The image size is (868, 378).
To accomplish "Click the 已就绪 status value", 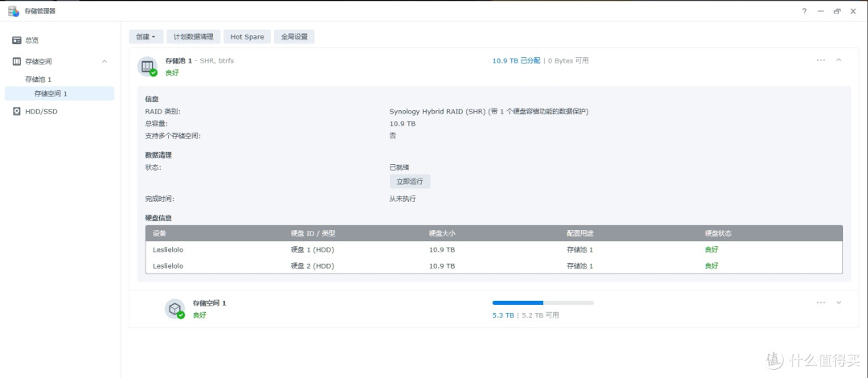I will (399, 167).
